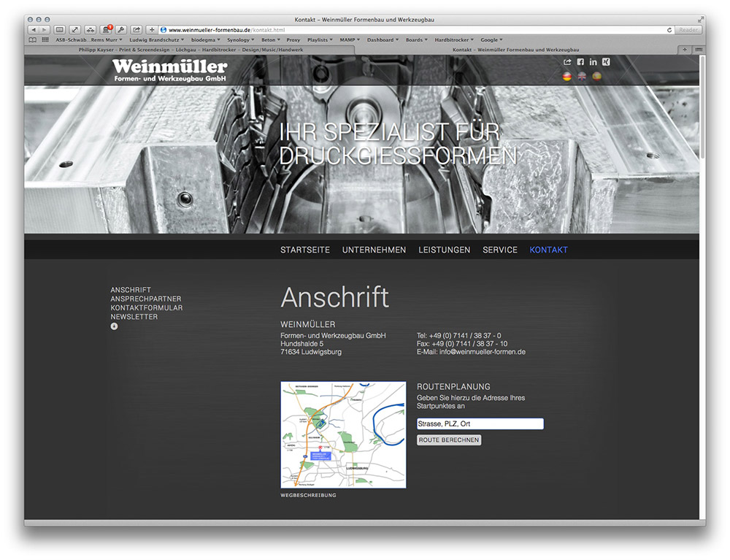The width and height of the screenshot is (730, 560).
Task: Select the Kontakt – Weinmüller browser tab
Action: point(516,50)
